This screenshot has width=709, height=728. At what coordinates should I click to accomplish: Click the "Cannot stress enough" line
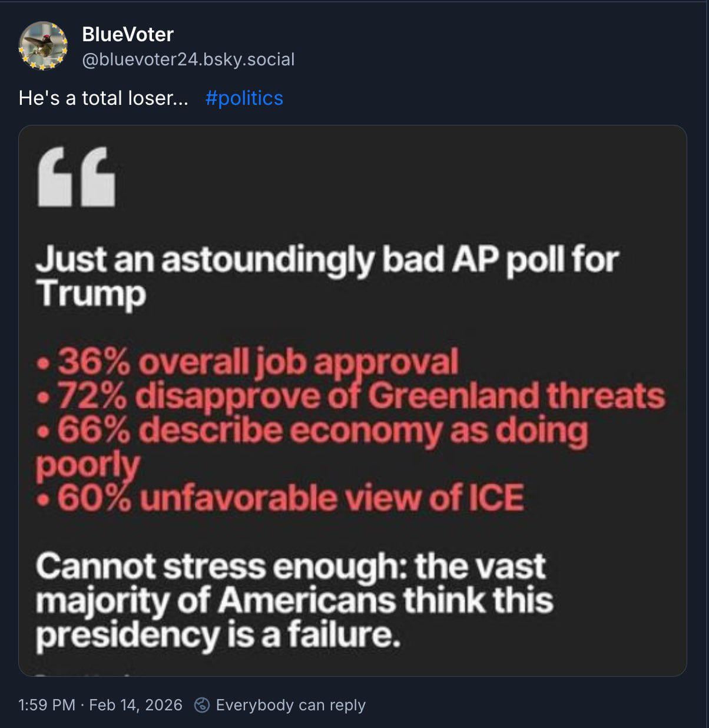point(291,566)
